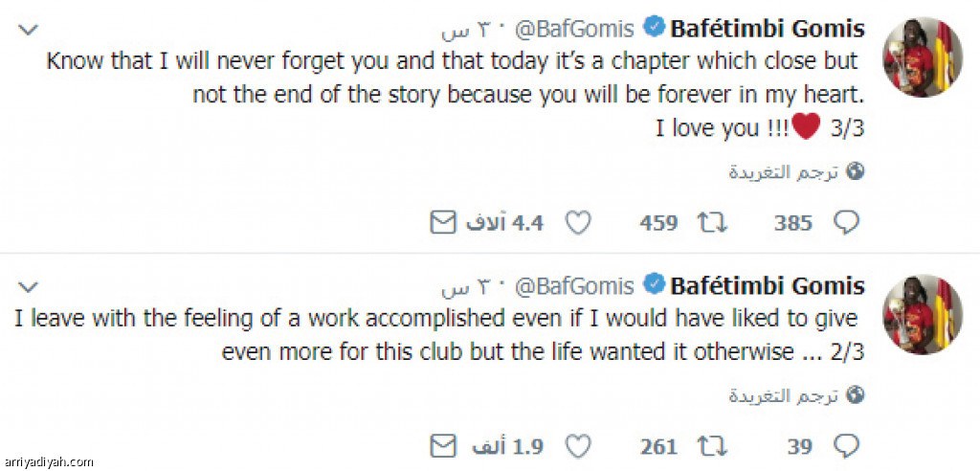This screenshot has height=471, width=980.
Task: Open profile avatar of the second tweet
Action: (x=922, y=313)
